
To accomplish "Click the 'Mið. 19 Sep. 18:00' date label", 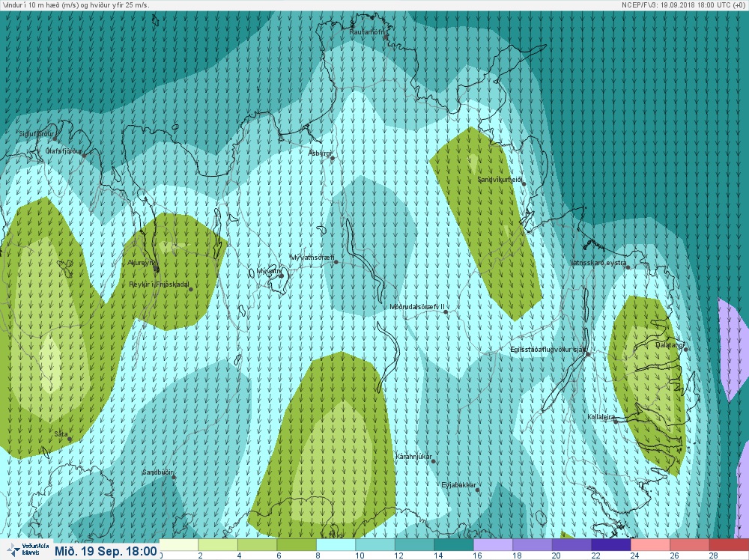I will coord(106,551).
